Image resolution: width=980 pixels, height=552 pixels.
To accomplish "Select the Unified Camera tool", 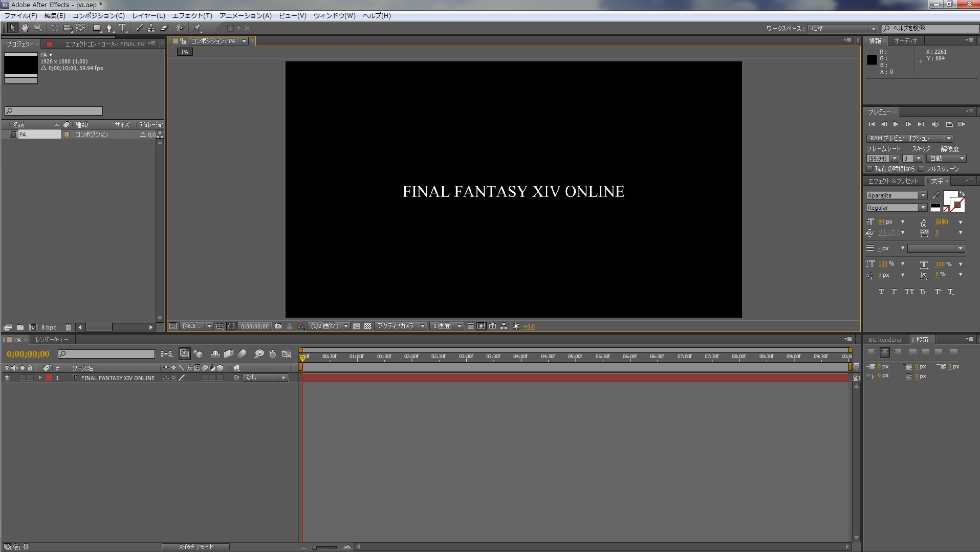I will click(67, 28).
